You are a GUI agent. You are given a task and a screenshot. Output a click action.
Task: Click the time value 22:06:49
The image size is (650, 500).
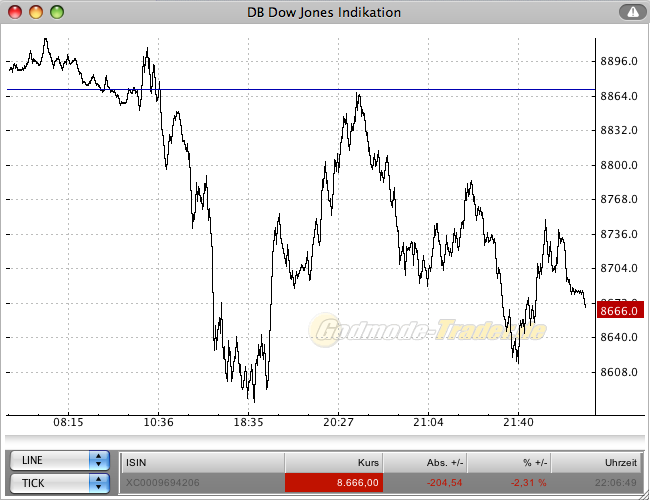coord(616,483)
